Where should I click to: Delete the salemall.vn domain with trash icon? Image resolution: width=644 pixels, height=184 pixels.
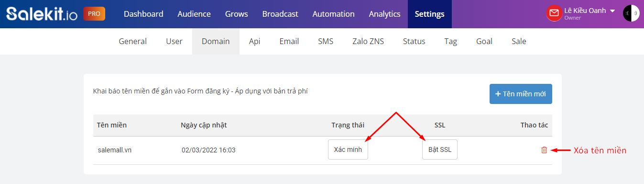544,150
